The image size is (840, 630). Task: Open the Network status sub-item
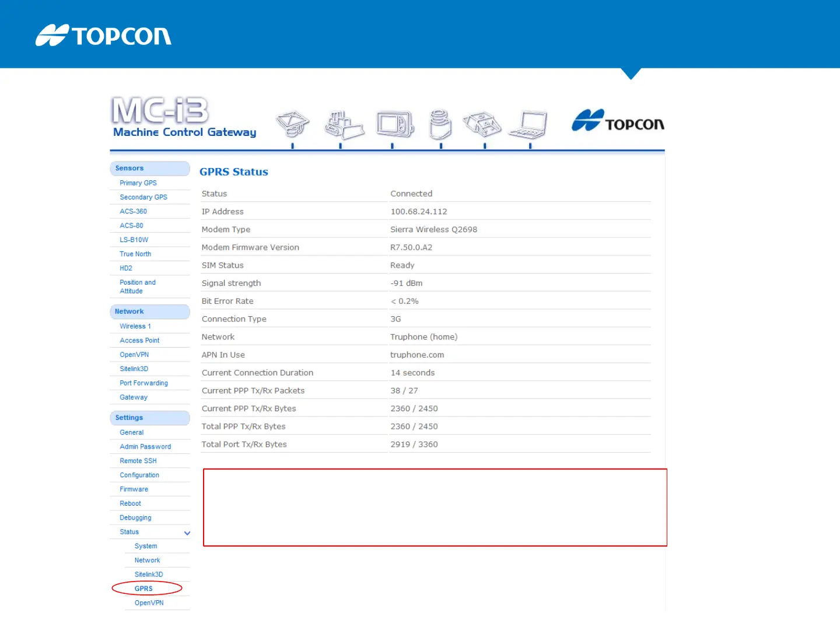(147, 560)
